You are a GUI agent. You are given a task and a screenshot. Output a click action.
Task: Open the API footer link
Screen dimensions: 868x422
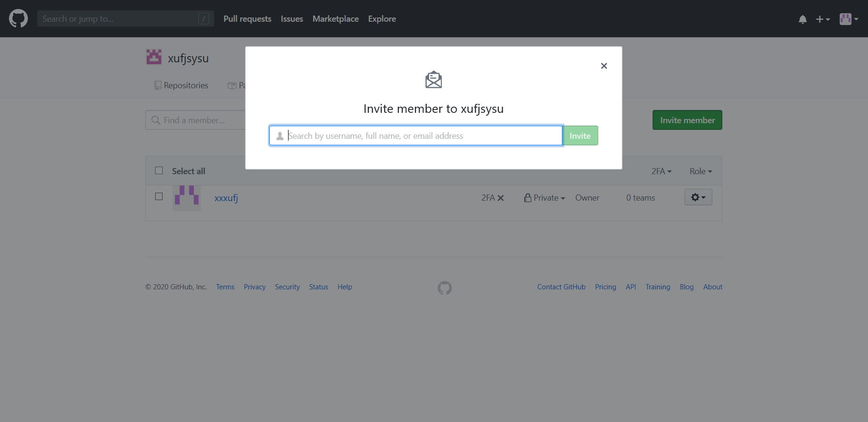(631, 287)
